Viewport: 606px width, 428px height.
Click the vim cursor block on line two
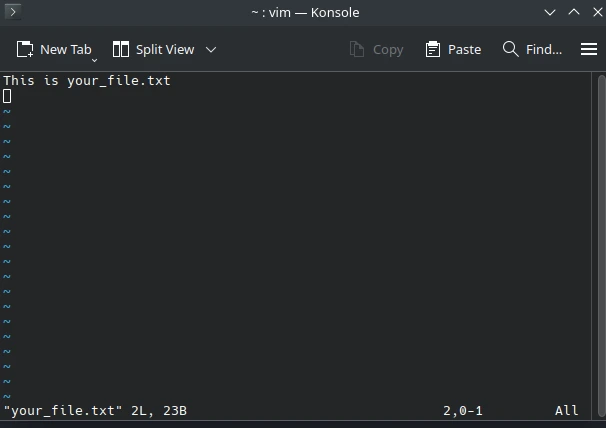coord(7,96)
